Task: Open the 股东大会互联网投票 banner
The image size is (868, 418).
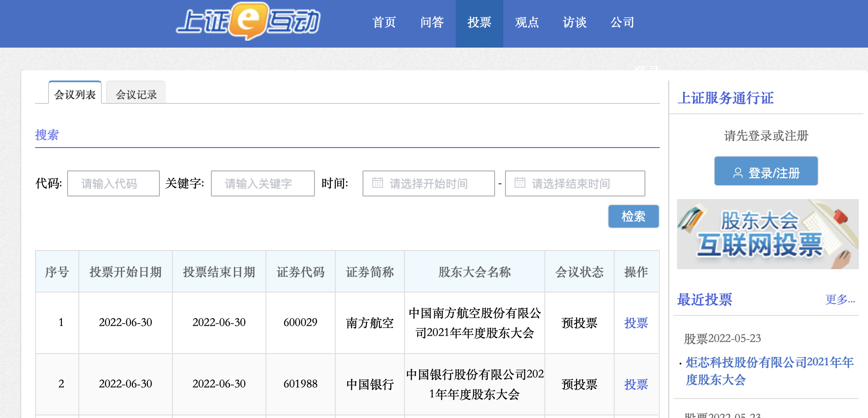Action: click(x=768, y=234)
